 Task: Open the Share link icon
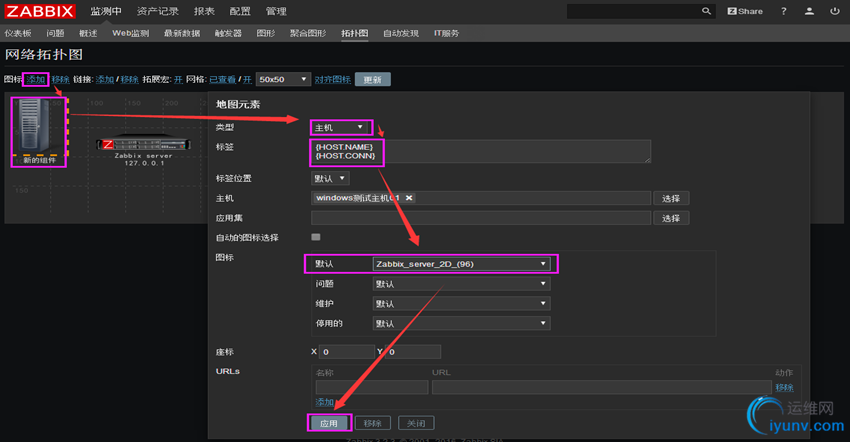tap(745, 11)
